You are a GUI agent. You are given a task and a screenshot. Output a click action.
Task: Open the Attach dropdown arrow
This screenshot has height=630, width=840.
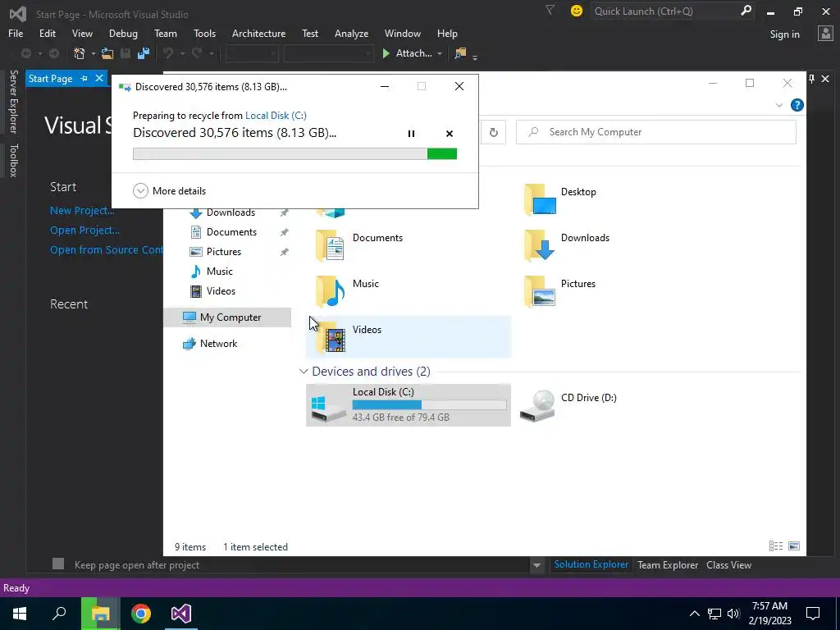440,53
